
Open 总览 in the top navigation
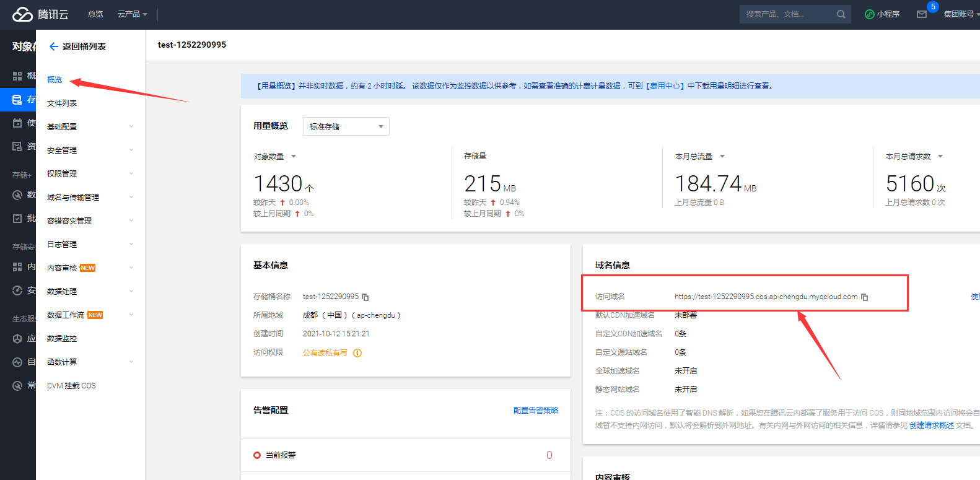coord(95,14)
